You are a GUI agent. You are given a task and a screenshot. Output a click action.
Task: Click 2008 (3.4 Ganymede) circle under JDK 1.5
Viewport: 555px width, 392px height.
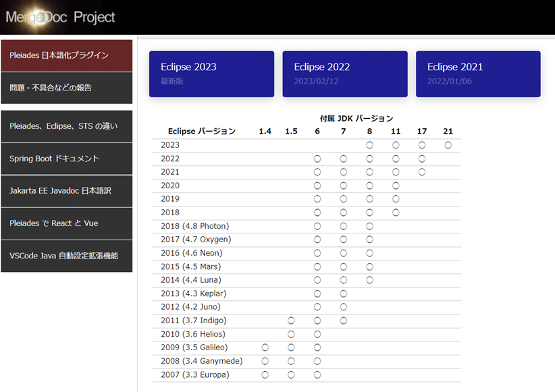[x=291, y=361]
